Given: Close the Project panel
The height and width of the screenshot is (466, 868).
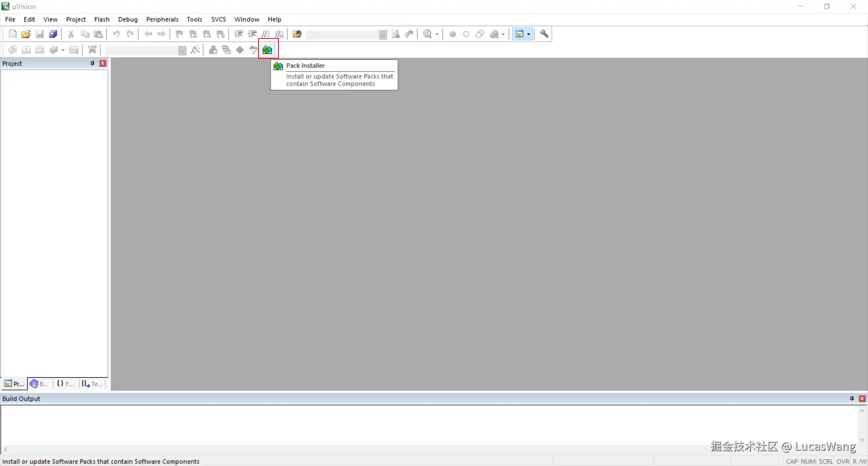Looking at the screenshot, I should 103,63.
